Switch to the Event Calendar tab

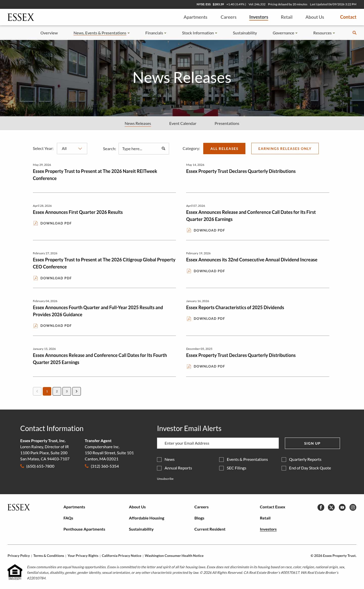click(x=183, y=123)
